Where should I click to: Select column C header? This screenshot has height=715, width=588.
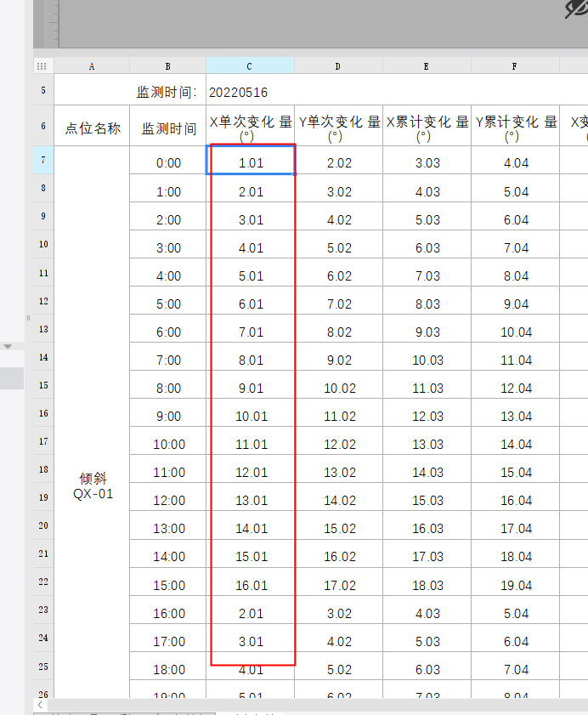(x=250, y=66)
